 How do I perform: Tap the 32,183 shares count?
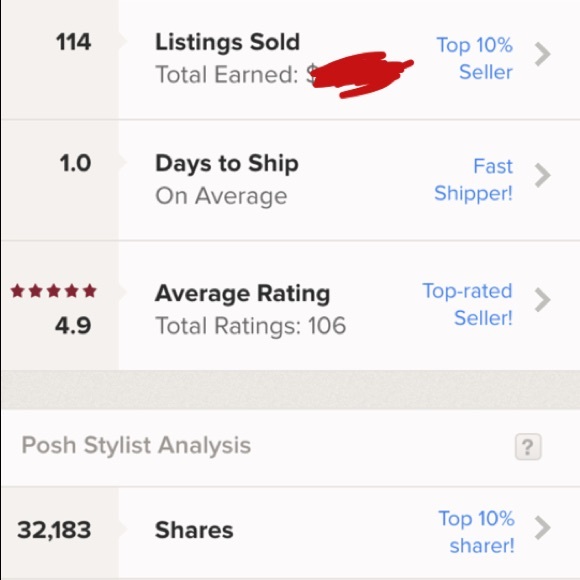click(54, 530)
